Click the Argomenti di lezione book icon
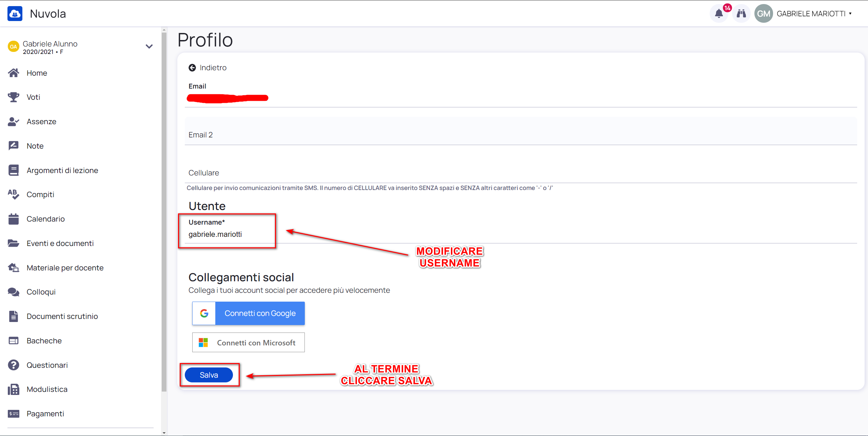Viewport: 868px width, 436px height. [14, 170]
